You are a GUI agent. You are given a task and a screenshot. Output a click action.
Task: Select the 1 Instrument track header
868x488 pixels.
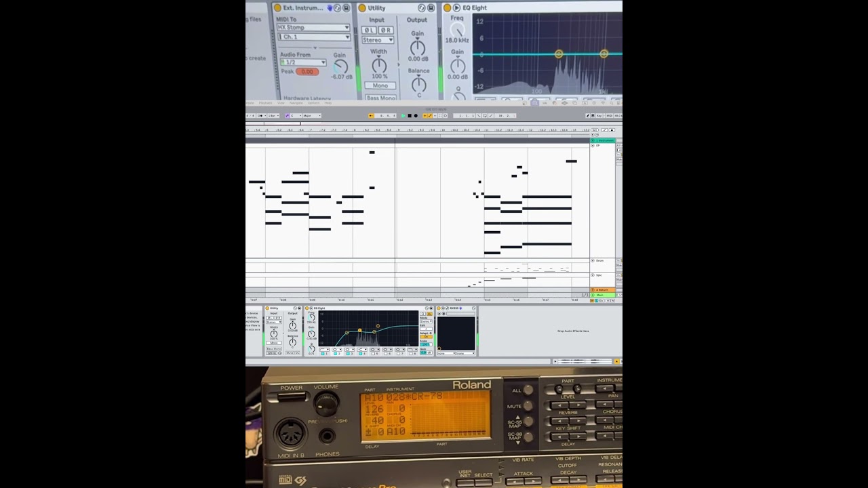pos(603,140)
